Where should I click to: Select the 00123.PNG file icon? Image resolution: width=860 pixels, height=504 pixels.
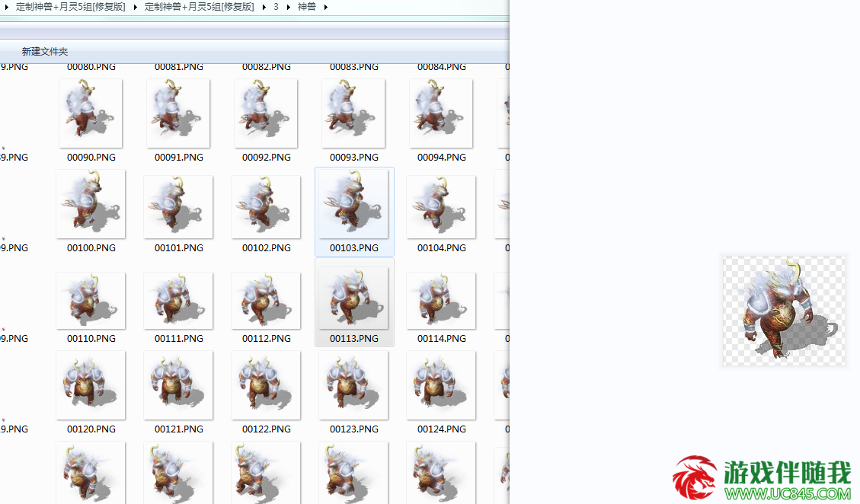[x=353, y=385]
